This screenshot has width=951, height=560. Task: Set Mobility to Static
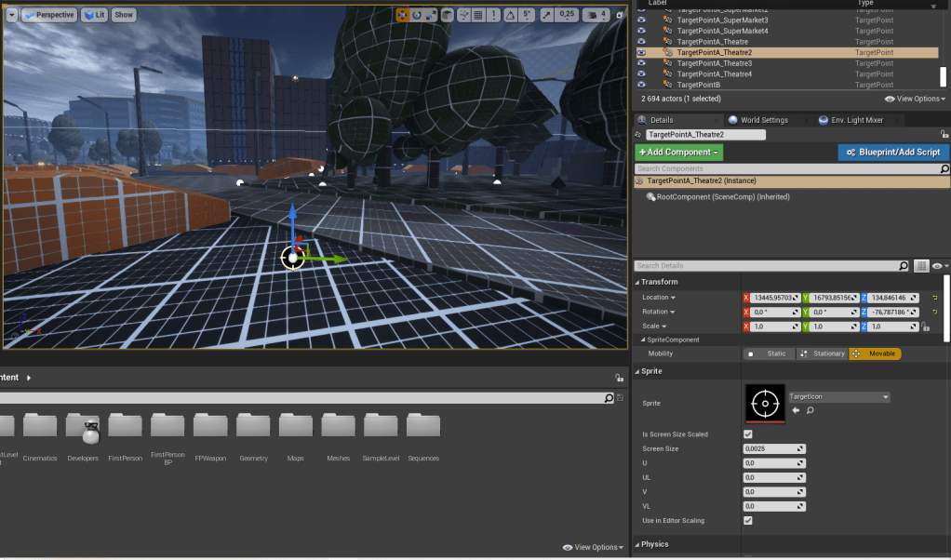(x=769, y=353)
